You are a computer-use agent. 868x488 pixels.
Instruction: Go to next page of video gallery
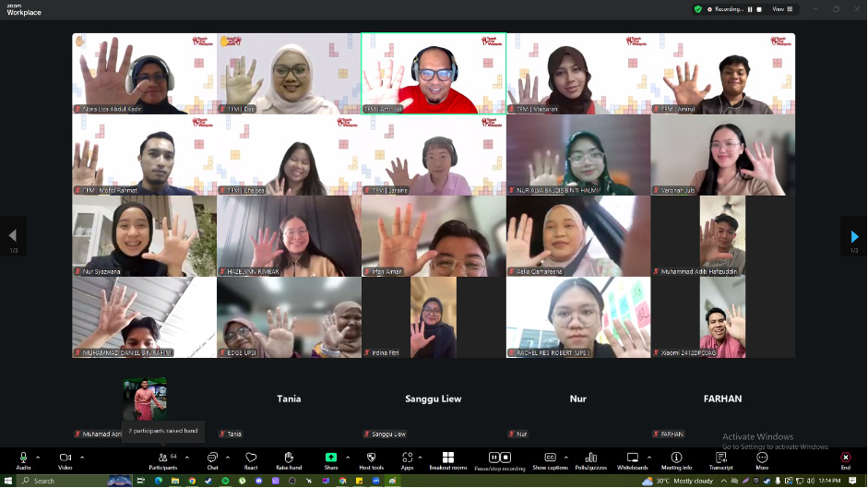(854, 237)
